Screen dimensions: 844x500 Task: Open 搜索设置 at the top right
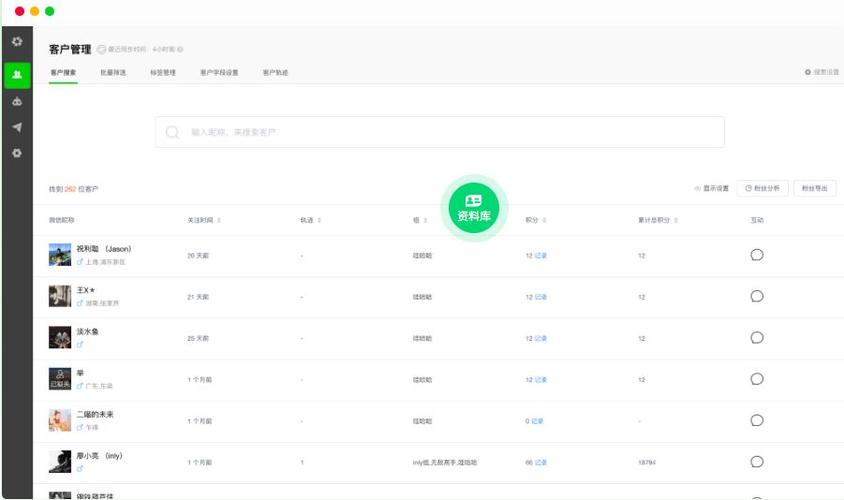point(822,72)
